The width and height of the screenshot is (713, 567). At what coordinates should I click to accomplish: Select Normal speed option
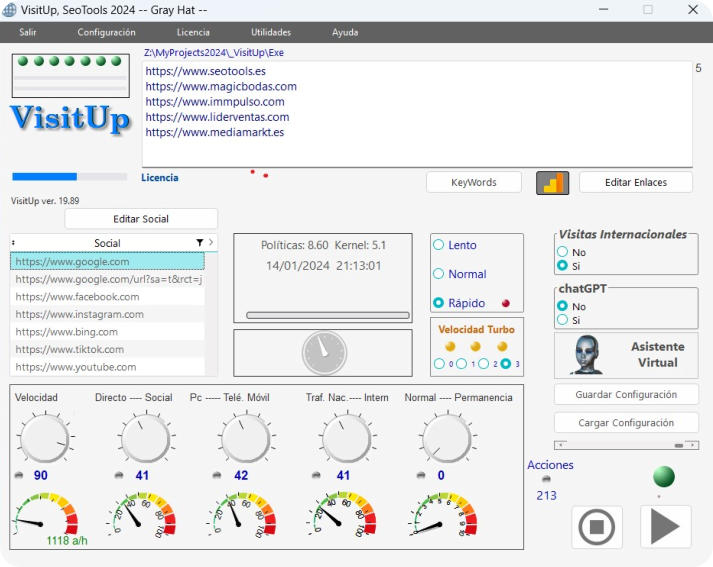coord(460,274)
